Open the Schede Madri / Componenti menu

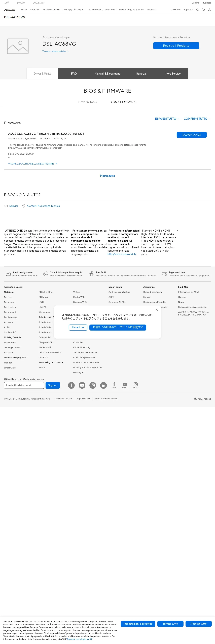102,10
